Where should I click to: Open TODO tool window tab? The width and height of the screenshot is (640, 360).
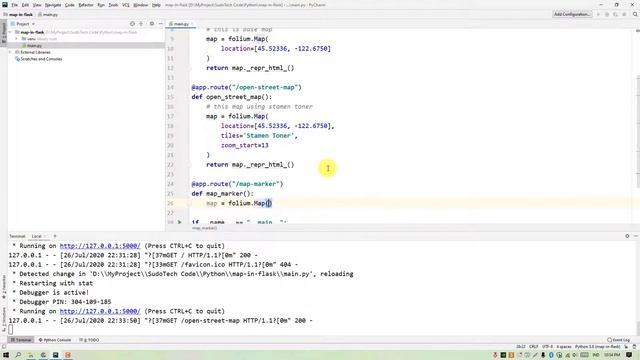click(x=89, y=340)
